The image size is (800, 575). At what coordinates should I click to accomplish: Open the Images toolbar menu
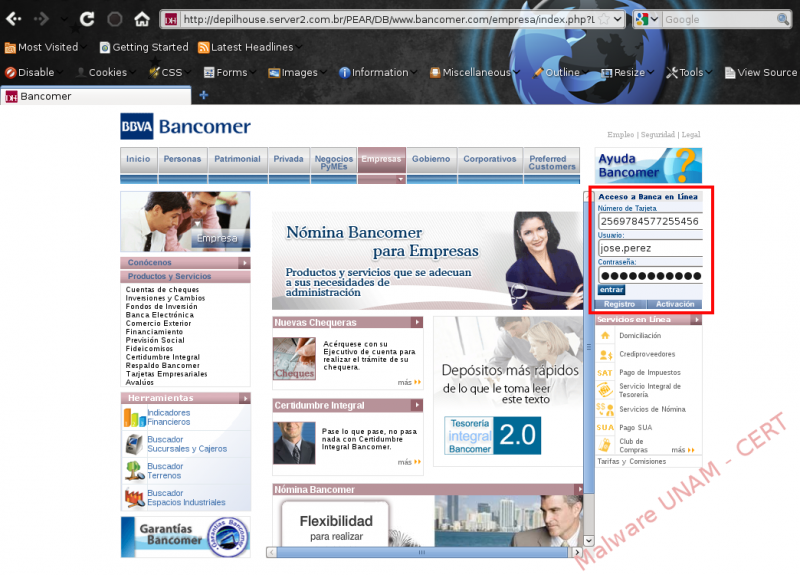(297, 72)
